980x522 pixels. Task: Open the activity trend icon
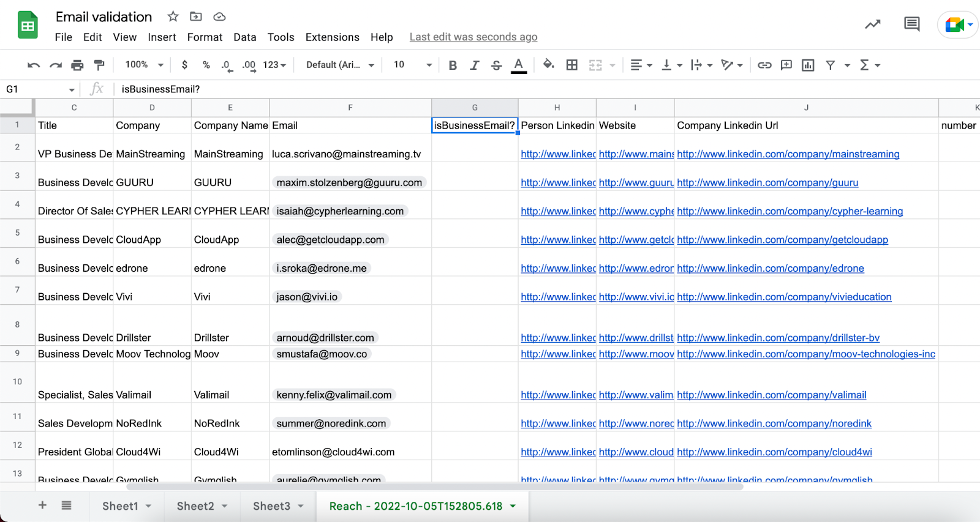pos(873,24)
